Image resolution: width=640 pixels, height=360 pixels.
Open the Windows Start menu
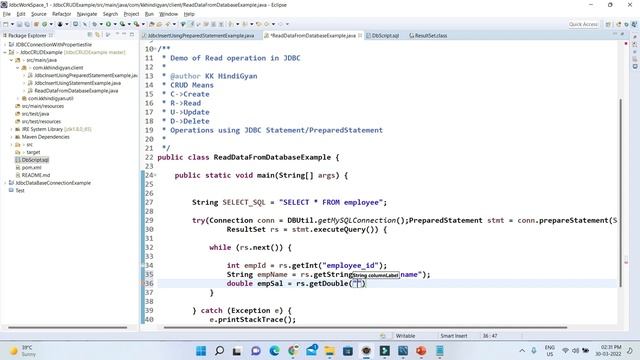coord(201,351)
